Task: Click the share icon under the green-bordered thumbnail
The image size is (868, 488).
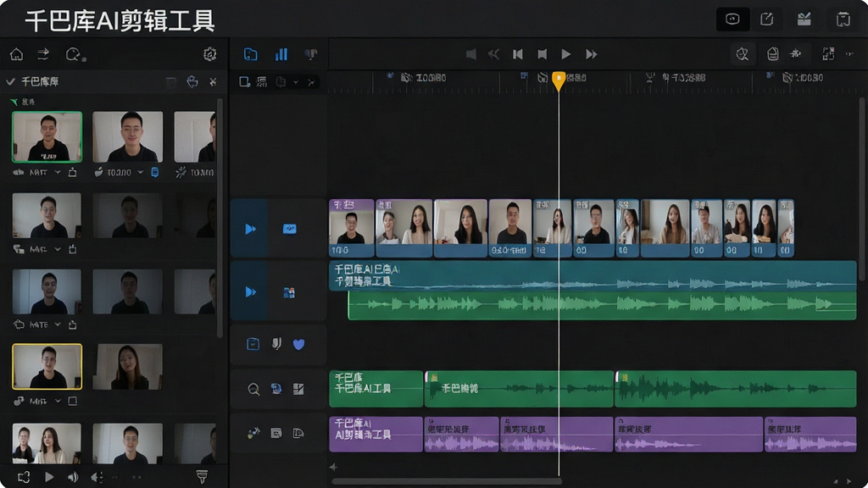Action: pyautogui.click(x=73, y=173)
